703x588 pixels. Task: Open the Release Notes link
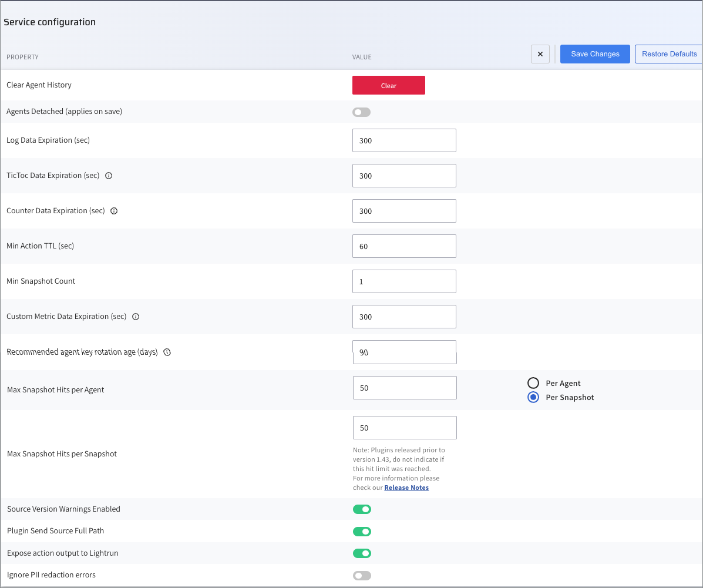pyautogui.click(x=406, y=488)
